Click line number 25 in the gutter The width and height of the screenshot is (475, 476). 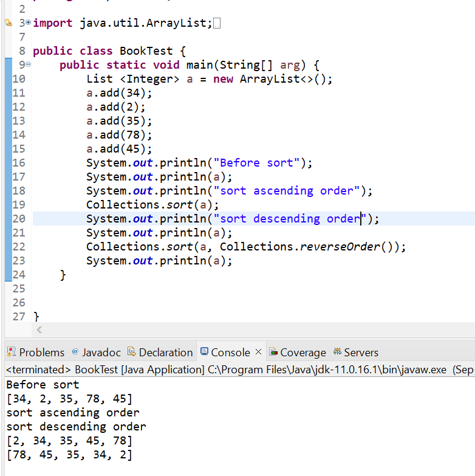click(19, 289)
